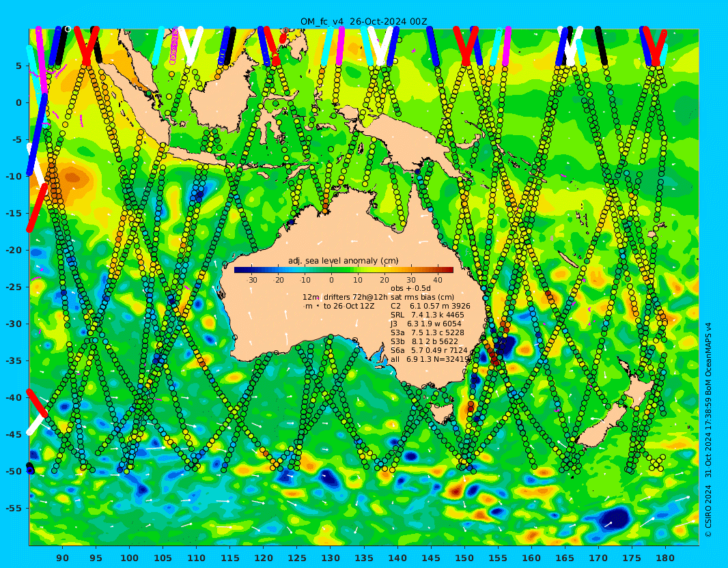The width and height of the screenshot is (728, 568).
Task: Click latitude label '-15' on left axis
Action: pos(14,214)
